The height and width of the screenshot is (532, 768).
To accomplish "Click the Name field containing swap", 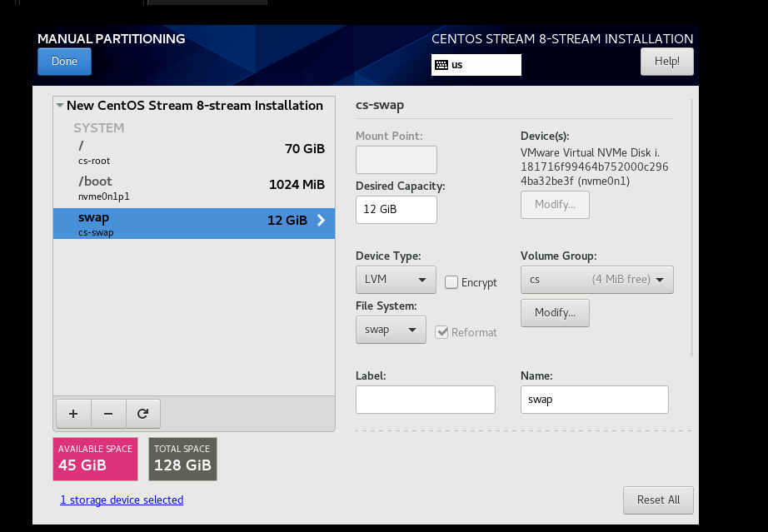I will tap(594, 400).
